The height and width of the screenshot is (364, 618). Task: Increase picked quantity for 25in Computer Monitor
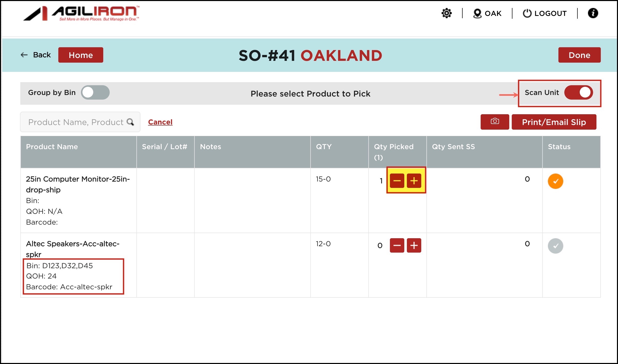tap(414, 181)
